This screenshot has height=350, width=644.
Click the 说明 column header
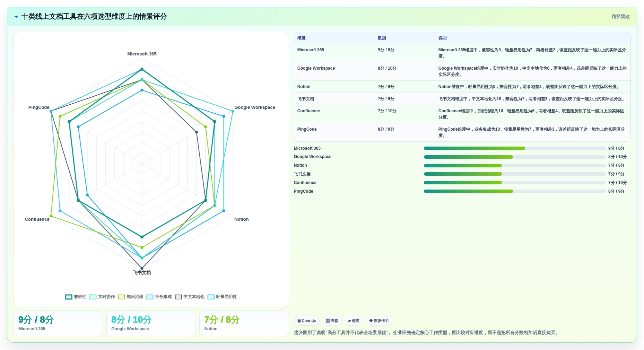(x=442, y=38)
